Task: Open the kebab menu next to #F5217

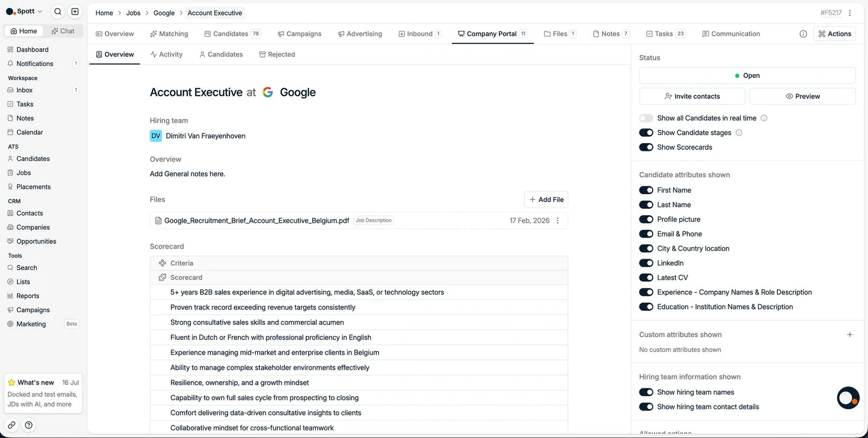Action: (x=850, y=12)
